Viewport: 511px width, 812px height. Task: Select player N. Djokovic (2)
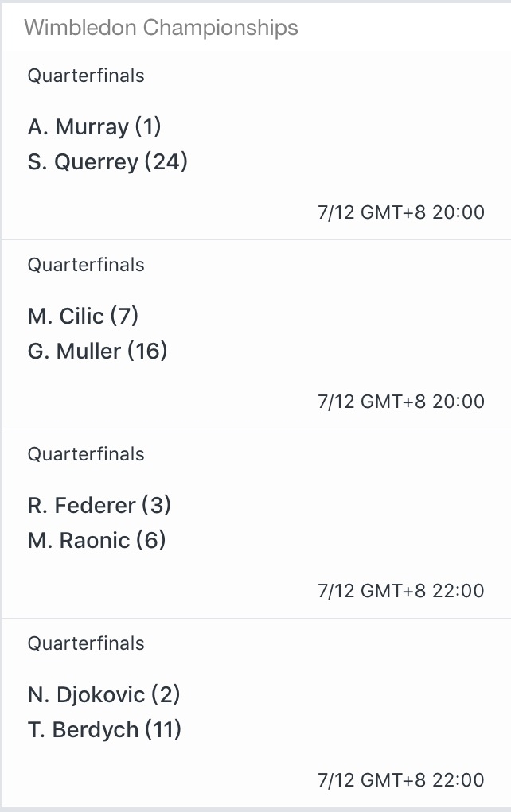(x=103, y=695)
